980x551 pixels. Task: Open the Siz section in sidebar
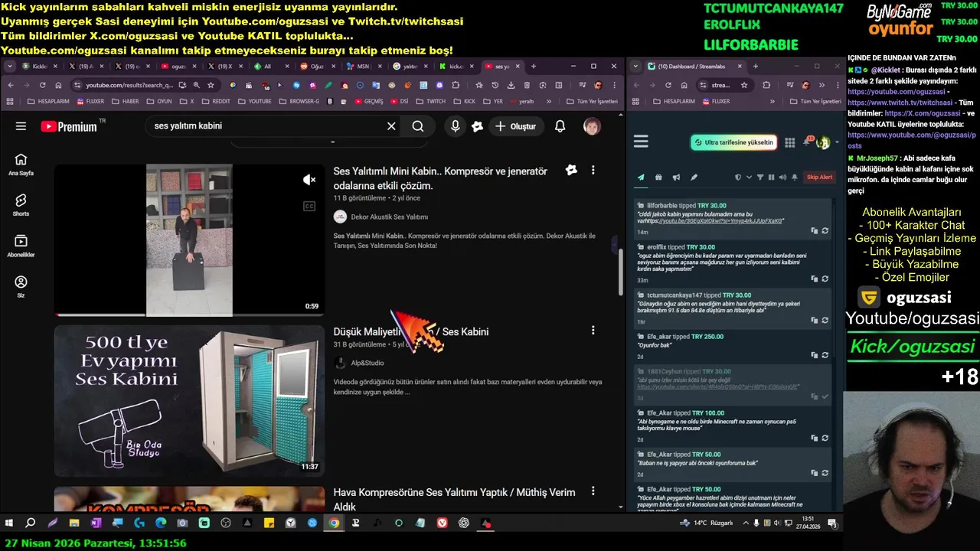(21, 287)
